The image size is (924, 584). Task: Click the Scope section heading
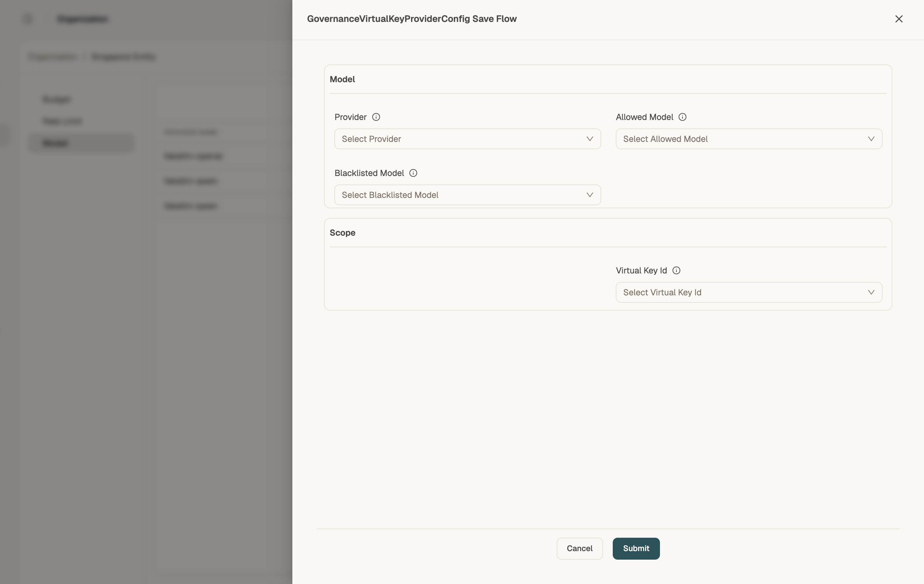(342, 233)
